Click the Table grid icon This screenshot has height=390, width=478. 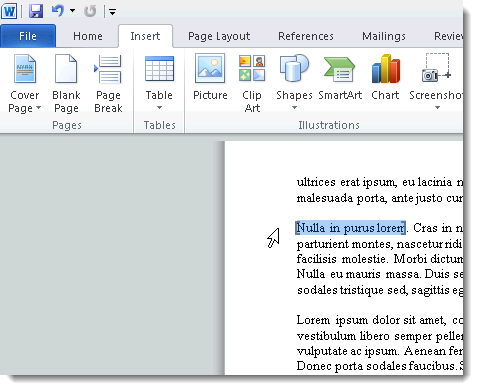(x=159, y=69)
